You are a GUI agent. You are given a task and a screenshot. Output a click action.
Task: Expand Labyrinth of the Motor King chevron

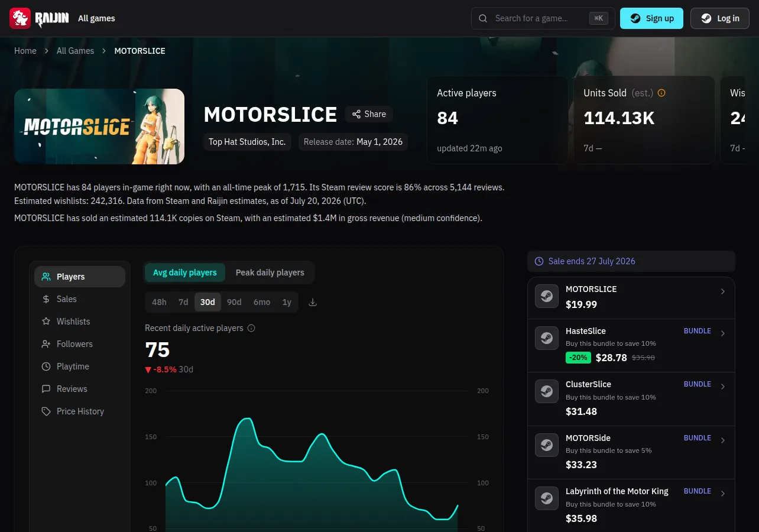[x=723, y=494]
